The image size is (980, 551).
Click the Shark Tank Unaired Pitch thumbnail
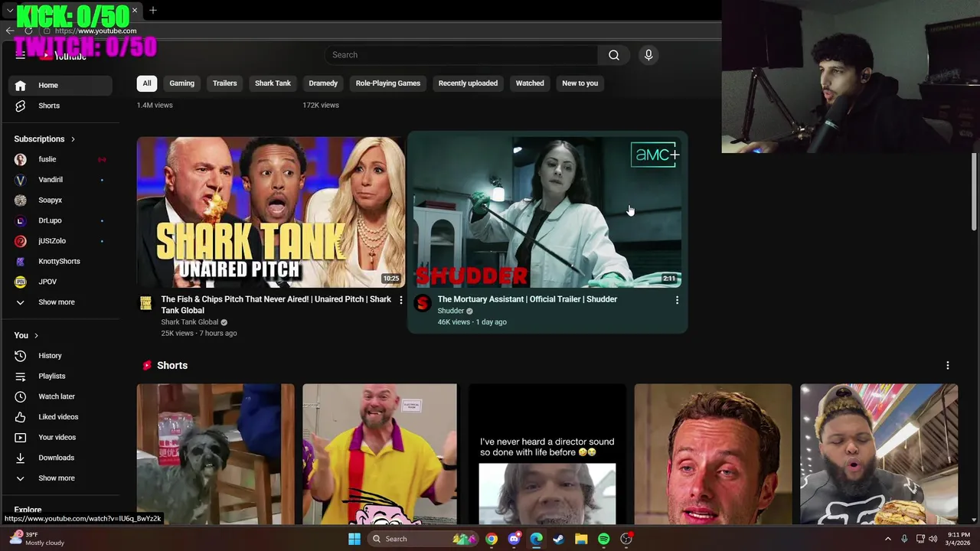pos(271,213)
